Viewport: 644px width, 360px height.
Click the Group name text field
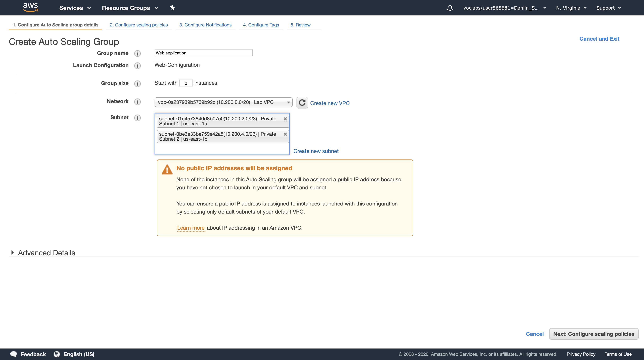203,53
